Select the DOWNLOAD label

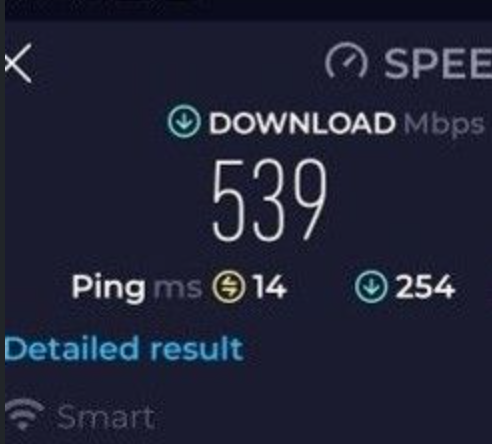coord(302,123)
